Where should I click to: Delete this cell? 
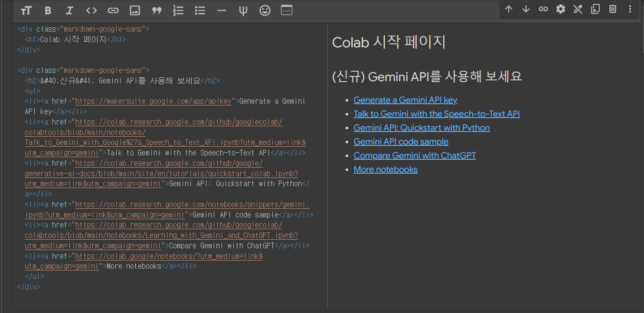(x=613, y=9)
